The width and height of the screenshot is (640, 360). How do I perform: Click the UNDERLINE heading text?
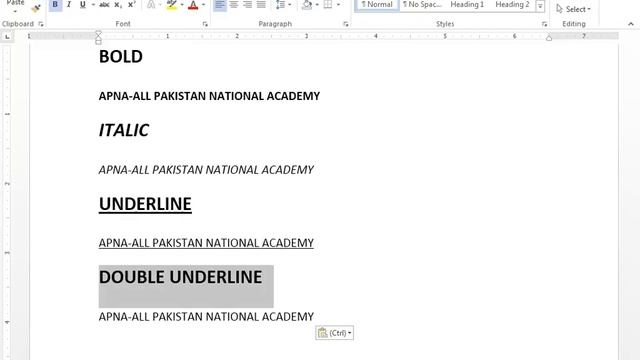[145, 204]
